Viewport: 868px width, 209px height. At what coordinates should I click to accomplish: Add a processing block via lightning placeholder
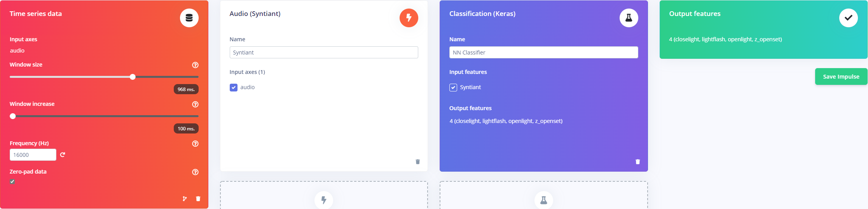(324, 200)
